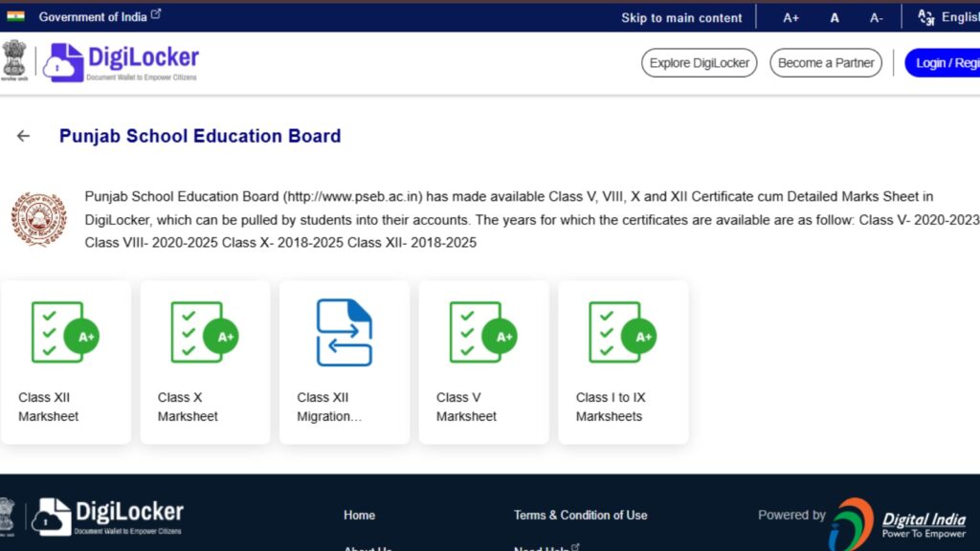Open Government of India link
The height and width of the screenshot is (551, 980).
93,17
